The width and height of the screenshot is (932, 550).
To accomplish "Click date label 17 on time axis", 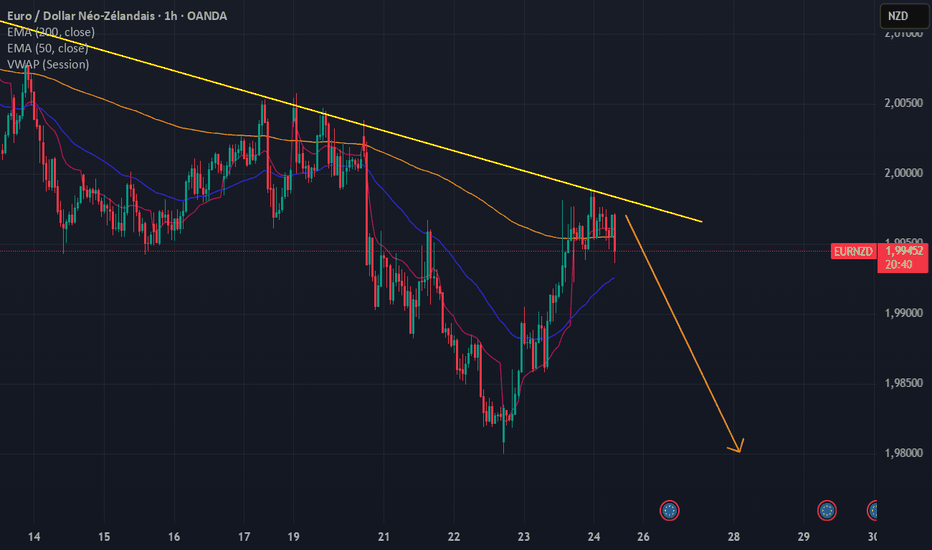I will 244,537.
